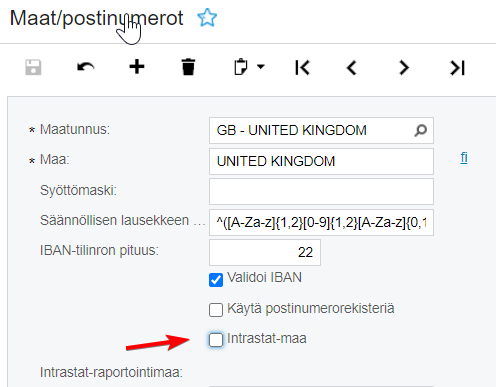Undo changes with the curved arrow icon
Screen dimensions: 496x387
86,67
